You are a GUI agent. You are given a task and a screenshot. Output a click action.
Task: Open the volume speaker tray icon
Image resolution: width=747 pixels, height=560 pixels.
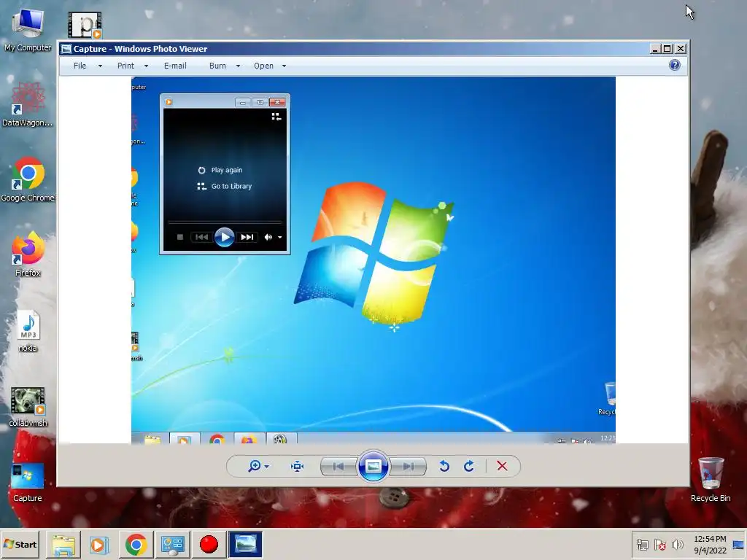[x=677, y=544]
